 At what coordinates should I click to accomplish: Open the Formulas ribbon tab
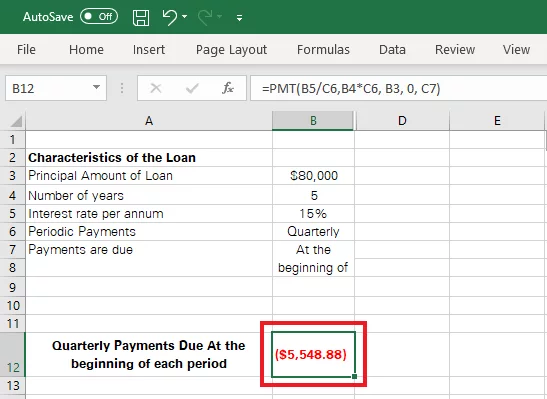323,50
